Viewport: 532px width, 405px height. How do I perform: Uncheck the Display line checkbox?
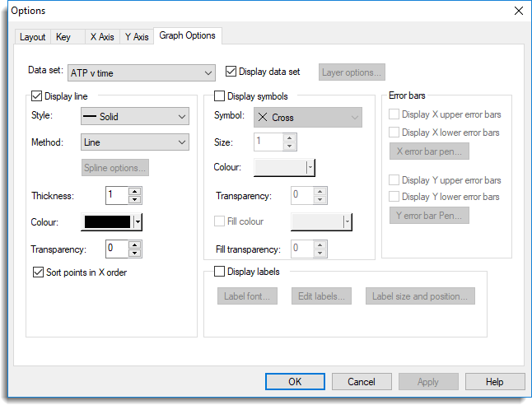pyautogui.click(x=36, y=95)
